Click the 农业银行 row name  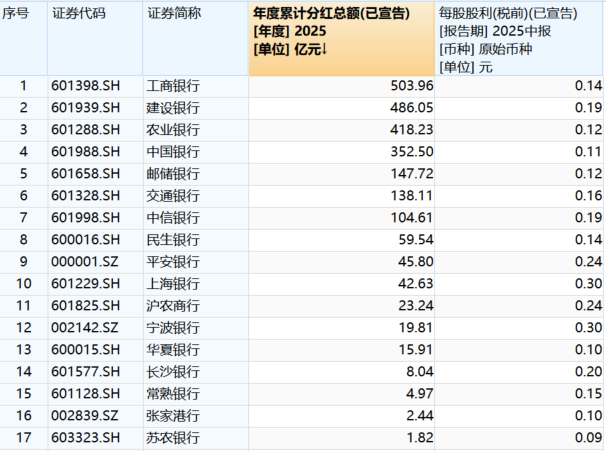click(173, 130)
